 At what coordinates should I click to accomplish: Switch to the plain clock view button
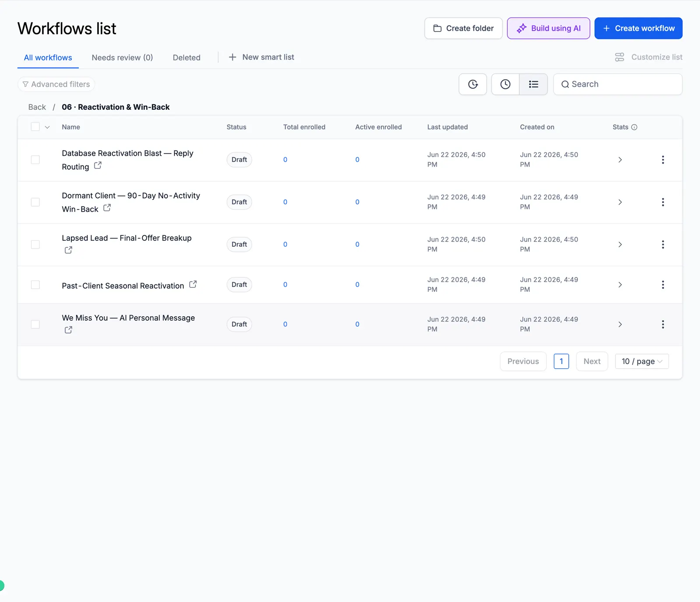(x=505, y=84)
